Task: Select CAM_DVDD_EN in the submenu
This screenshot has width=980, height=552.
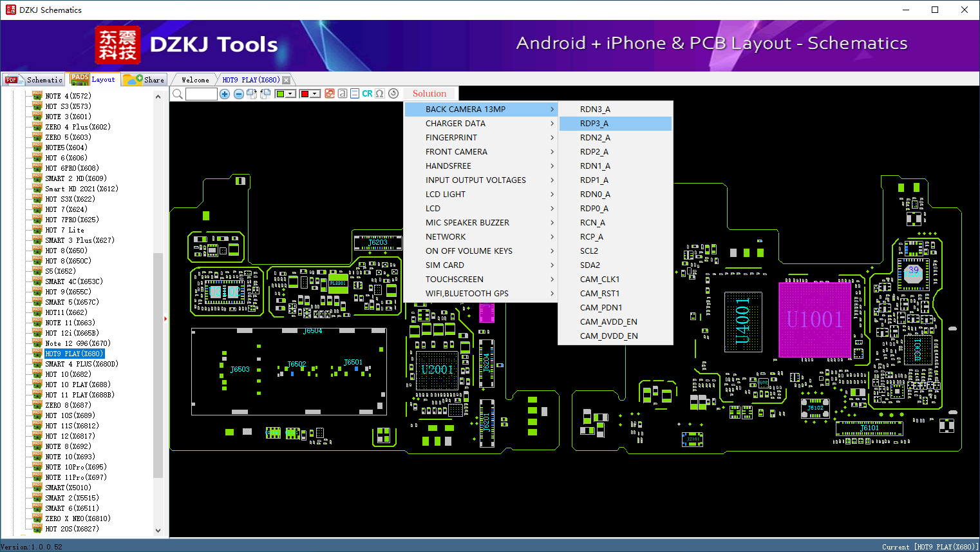Action: coord(616,336)
